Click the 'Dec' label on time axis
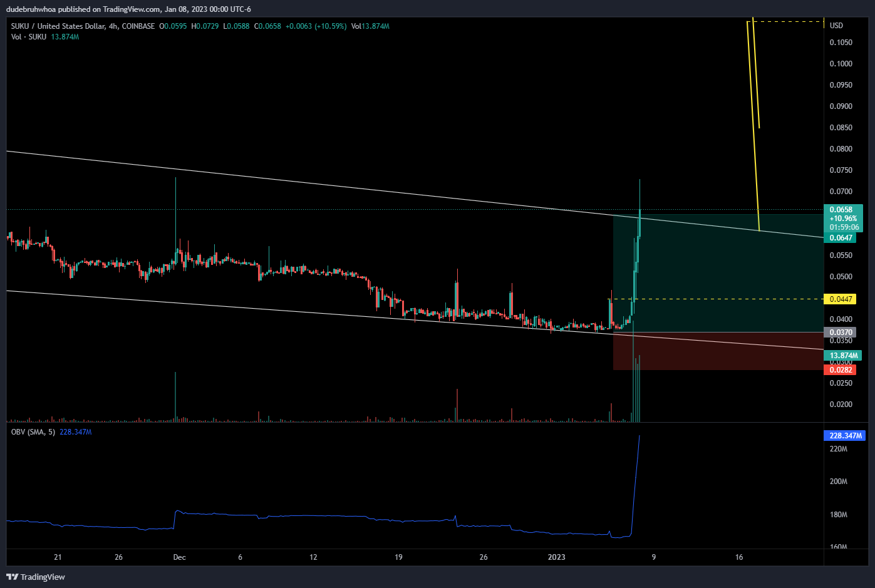This screenshot has width=875, height=588. (179, 557)
